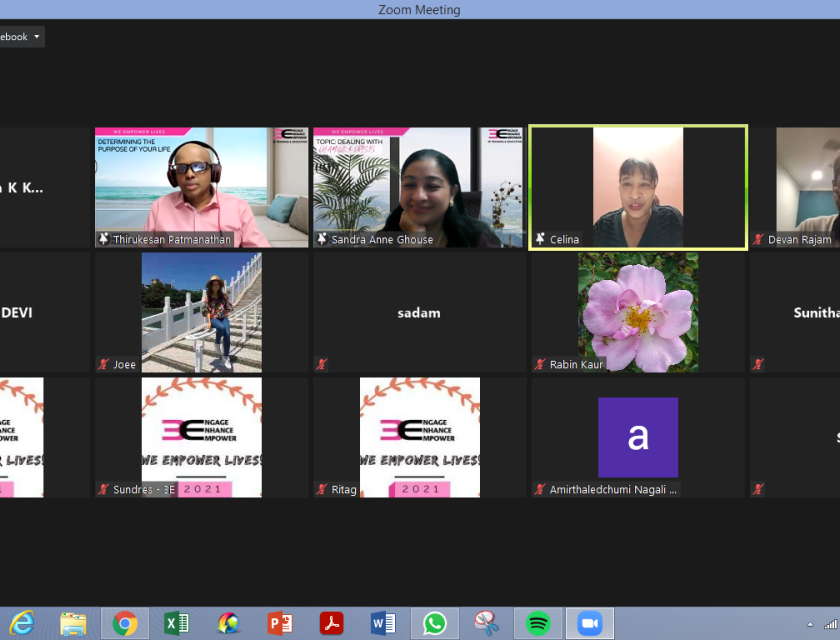The height and width of the screenshot is (640, 840).
Task: Launch Google Chrome from taskbar
Action: tap(125, 623)
